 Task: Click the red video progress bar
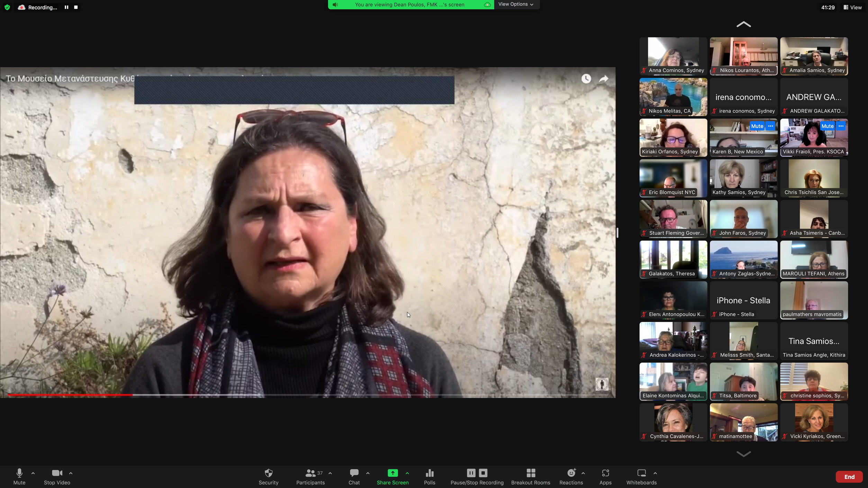(x=69, y=395)
